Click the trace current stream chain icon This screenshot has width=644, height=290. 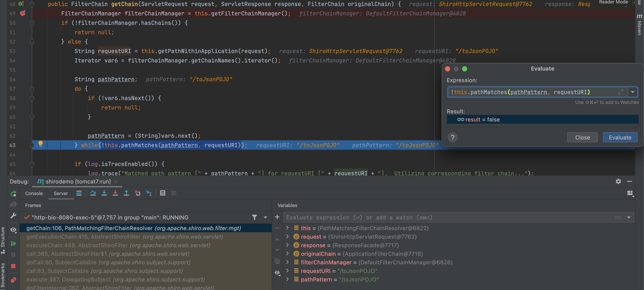coord(174,193)
